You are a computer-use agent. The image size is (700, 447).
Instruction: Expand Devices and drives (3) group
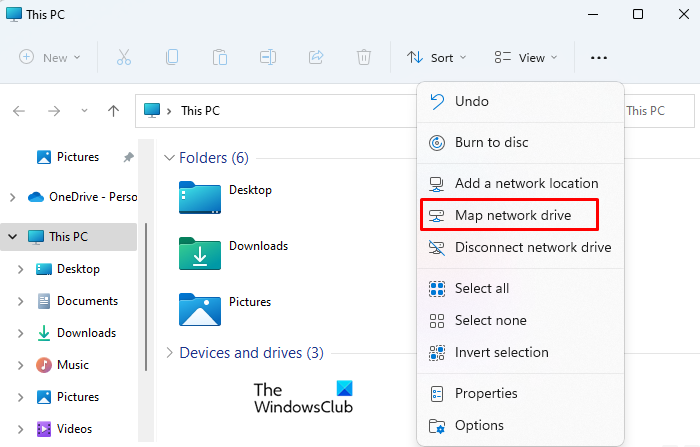(169, 353)
